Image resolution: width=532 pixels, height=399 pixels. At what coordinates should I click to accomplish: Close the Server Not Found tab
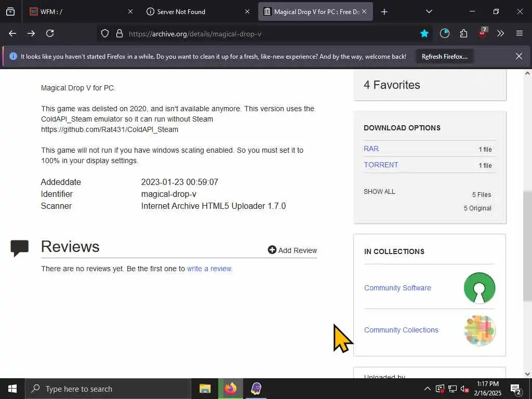tap(247, 11)
